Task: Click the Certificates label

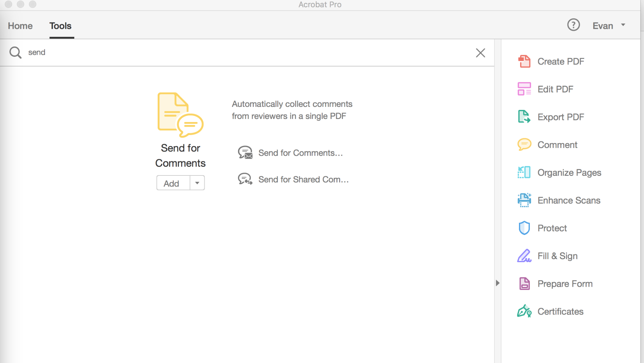Action: tap(560, 312)
